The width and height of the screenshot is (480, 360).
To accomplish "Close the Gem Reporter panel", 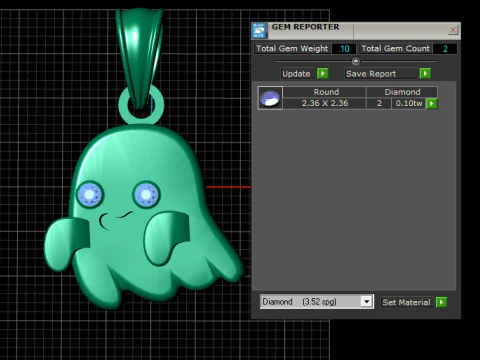I will [x=453, y=30].
